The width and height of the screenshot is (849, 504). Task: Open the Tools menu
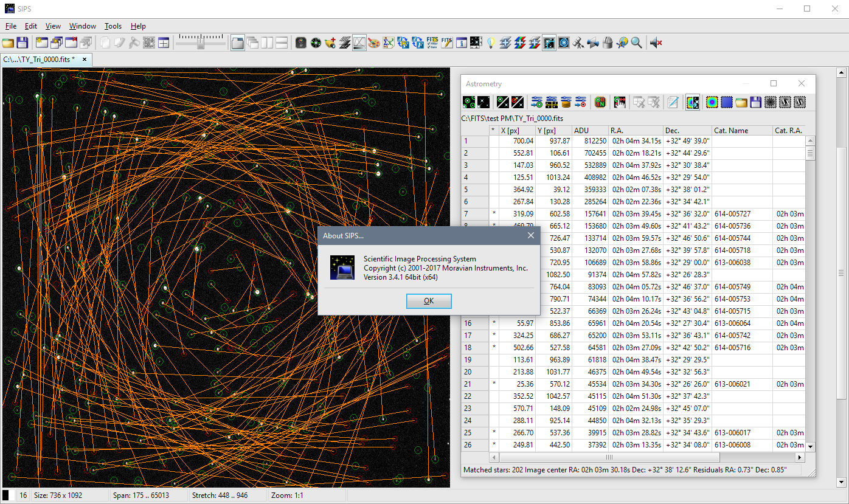point(113,26)
